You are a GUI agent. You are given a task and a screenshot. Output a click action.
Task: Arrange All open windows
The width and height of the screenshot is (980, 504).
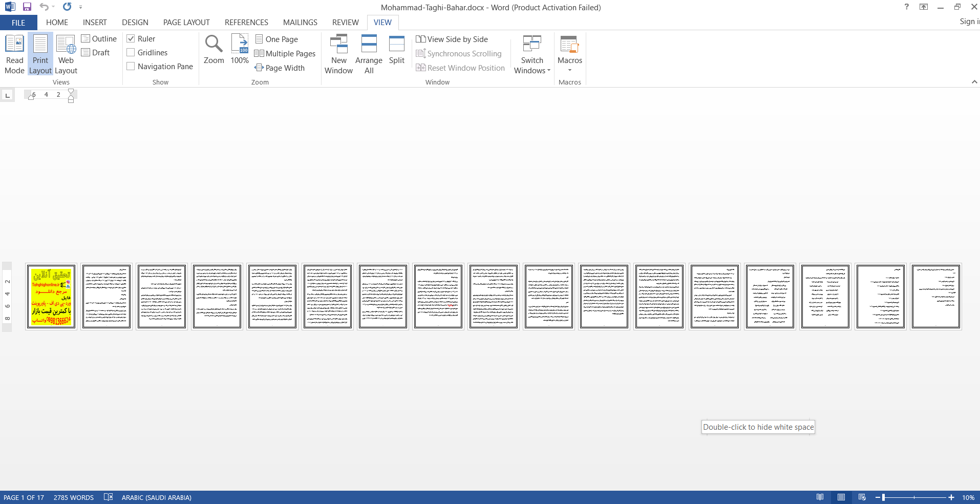[x=369, y=54]
